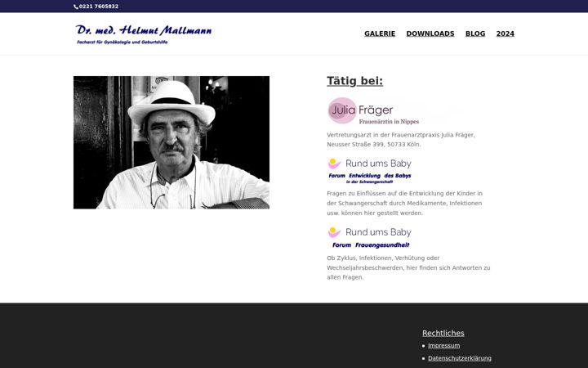This screenshot has width=588, height=368.
Task: Click the Tätig bei: heading
Action: coord(354,81)
